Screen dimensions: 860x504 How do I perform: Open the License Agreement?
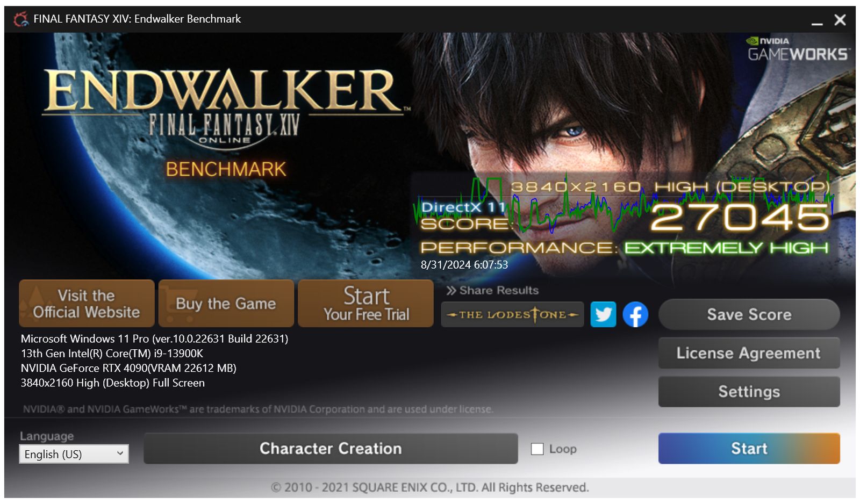click(749, 353)
